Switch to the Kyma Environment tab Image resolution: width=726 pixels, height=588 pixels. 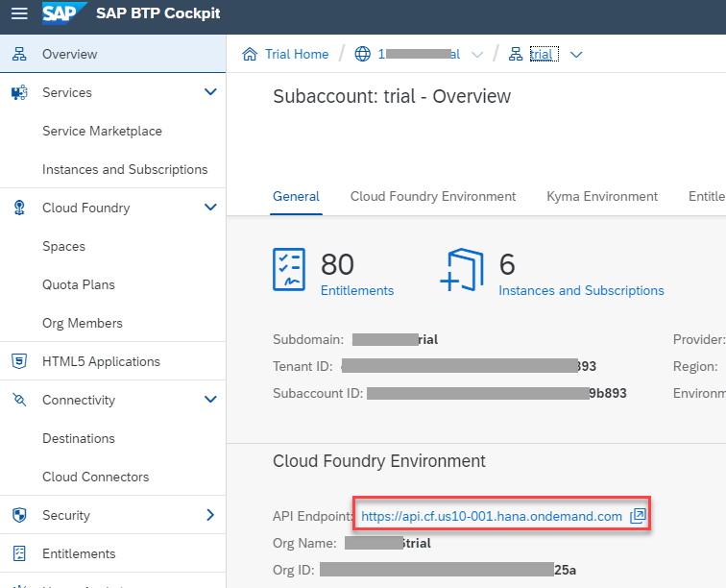(x=602, y=196)
